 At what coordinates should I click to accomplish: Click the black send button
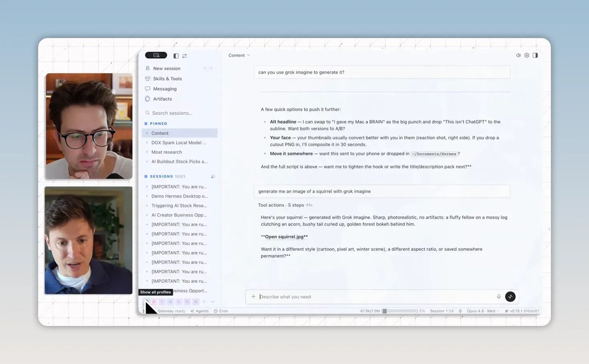pos(510,297)
